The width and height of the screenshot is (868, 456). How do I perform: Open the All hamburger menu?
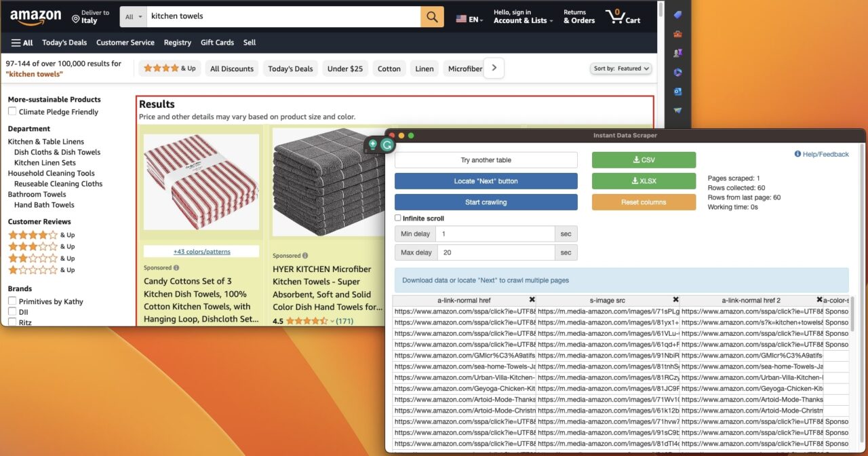tap(22, 43)
